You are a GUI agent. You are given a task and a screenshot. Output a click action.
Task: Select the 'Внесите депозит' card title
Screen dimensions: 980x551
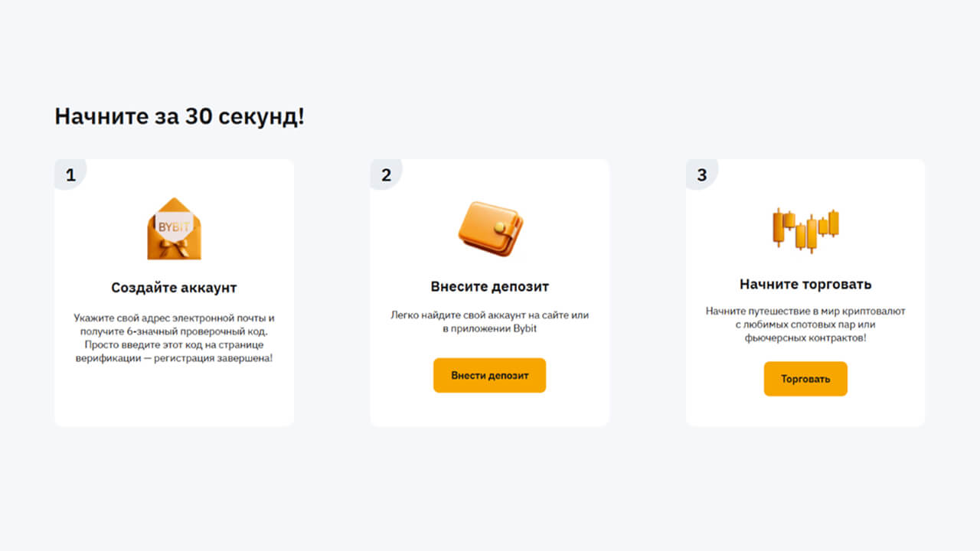click(490, 287)
